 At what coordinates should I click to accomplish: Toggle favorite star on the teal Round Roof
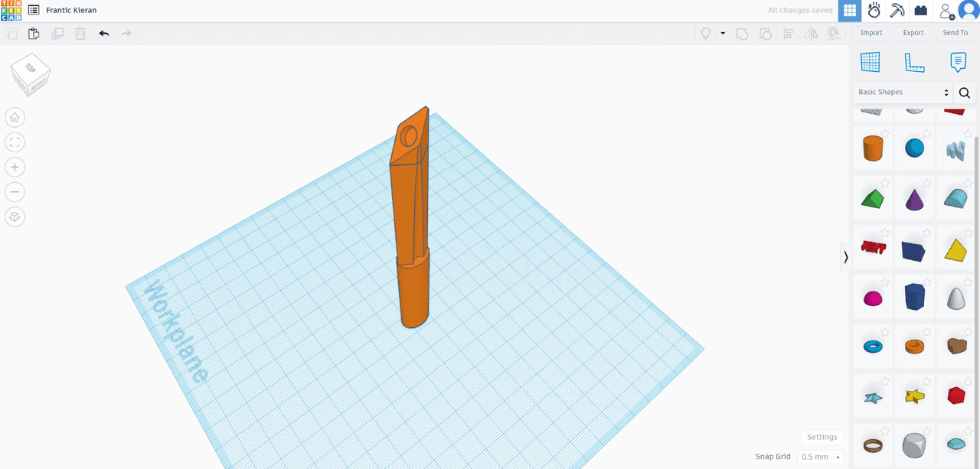click(x=968, y=183)
